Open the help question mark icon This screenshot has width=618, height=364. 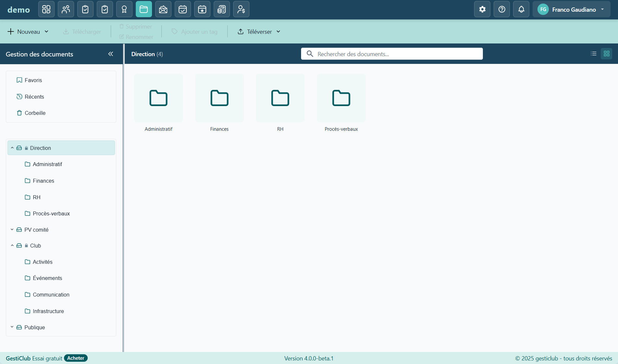502,9
